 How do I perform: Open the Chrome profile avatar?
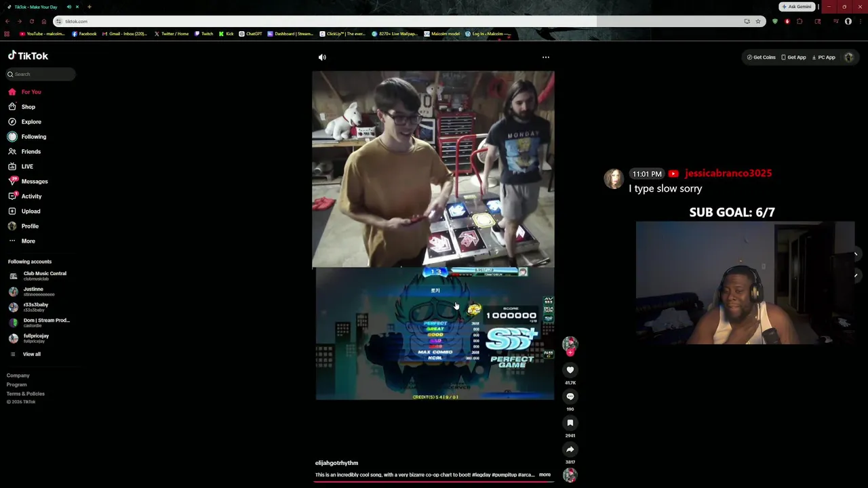point(848,21)
